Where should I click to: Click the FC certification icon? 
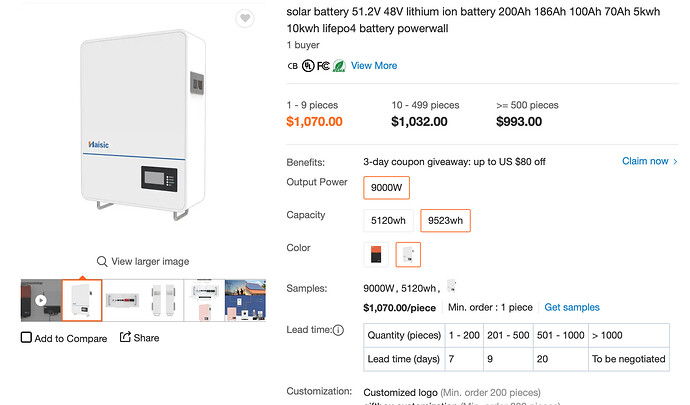coord(323,66)
